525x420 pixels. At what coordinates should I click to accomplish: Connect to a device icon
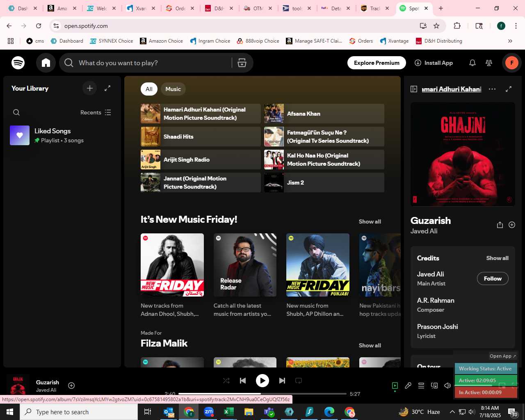[x=434, y=386]
